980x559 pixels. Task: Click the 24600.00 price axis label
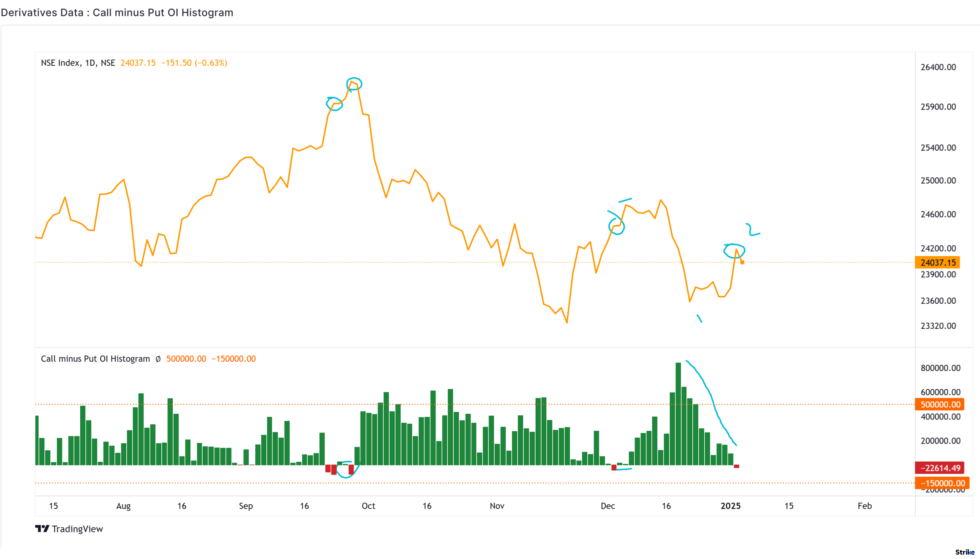point(938,214)
